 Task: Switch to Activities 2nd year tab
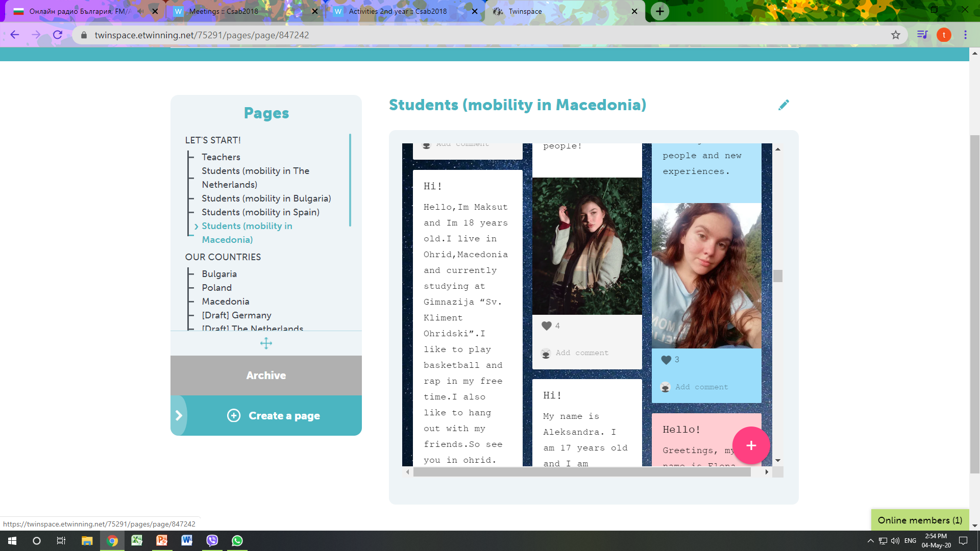point(398,11)
